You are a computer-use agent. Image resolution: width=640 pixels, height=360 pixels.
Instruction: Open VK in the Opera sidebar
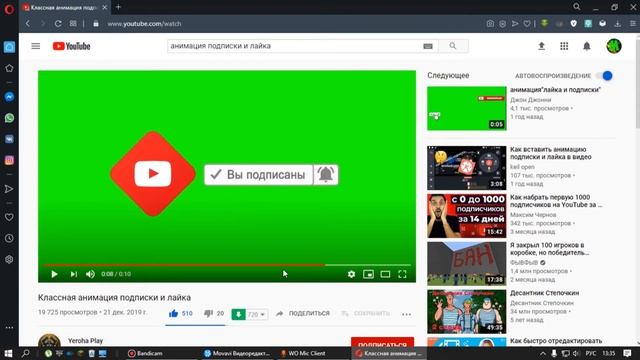click(x=9, y=139)
